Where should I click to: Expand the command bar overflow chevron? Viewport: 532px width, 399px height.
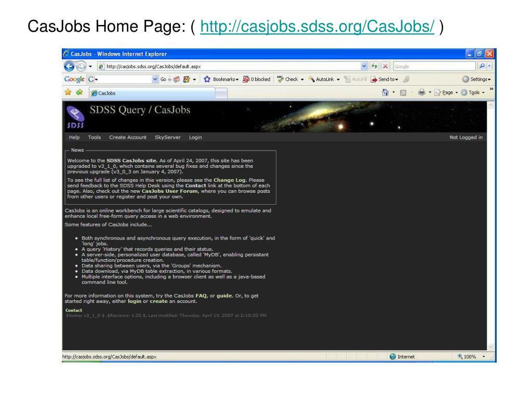[x=491, y=89]
